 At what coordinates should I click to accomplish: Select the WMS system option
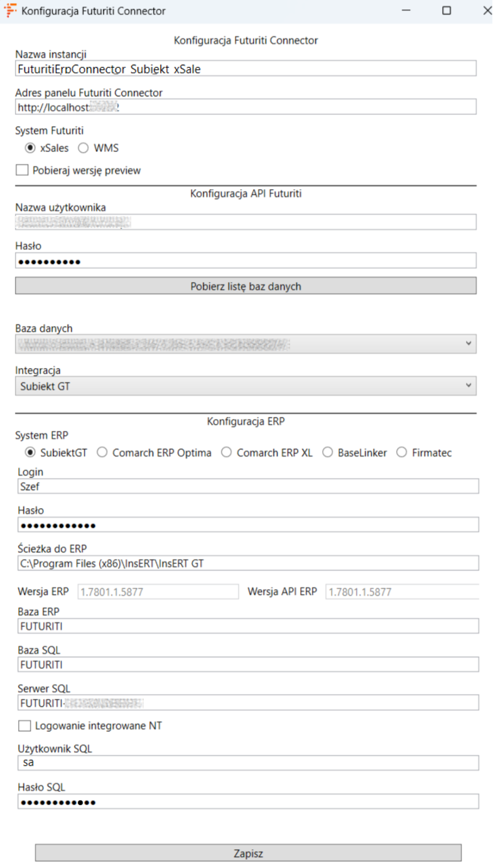tap(83, 148)
